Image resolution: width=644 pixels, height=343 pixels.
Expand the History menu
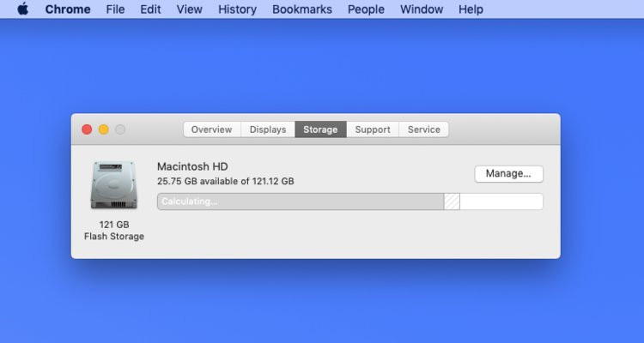(237, 9)
